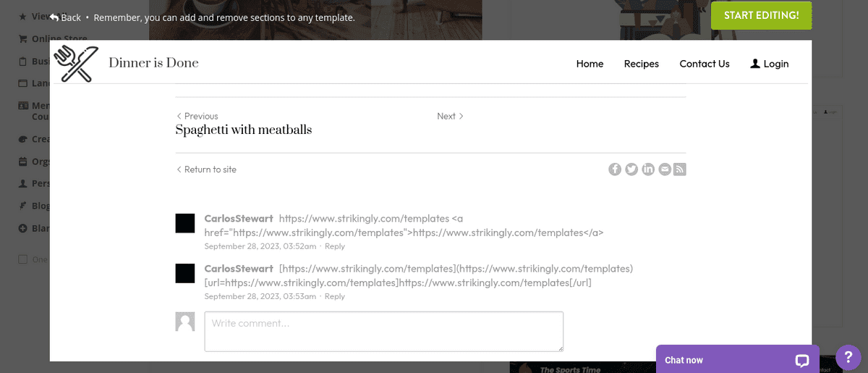This screenshot has width=868, height=373.
Task: Share the post on Facebook
Action: (615, 169)
